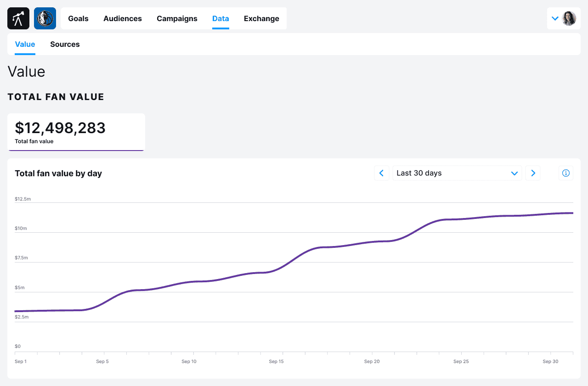Select the Value sub-tab
588x386 pixels.
coord(25,44)
